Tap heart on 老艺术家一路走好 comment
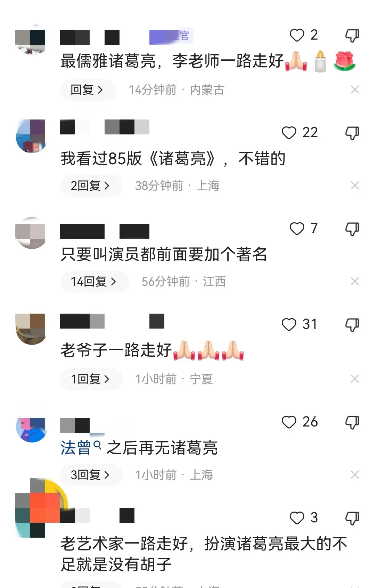Viewport: 378px width, 588px height. pos(297,518)
